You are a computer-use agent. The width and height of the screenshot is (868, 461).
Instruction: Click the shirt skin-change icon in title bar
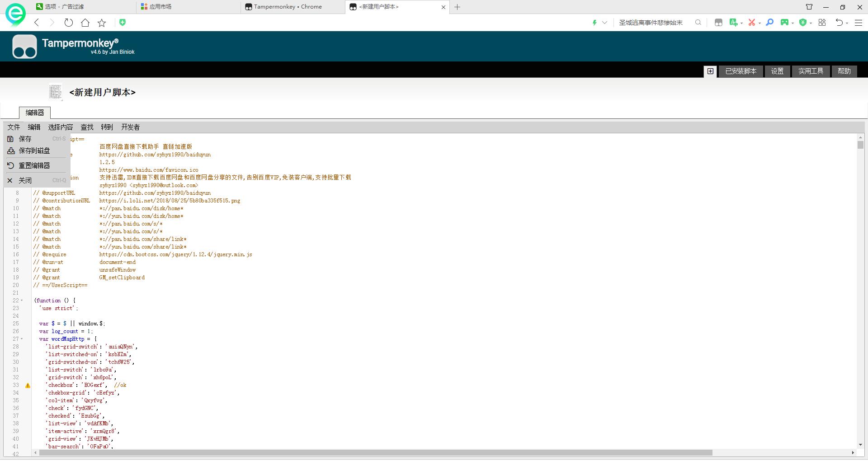point(809,7)
